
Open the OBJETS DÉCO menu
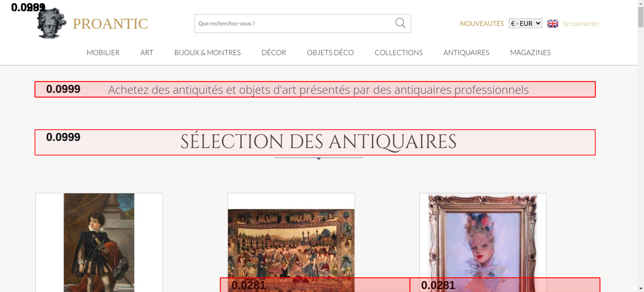[x=330, y=52]
